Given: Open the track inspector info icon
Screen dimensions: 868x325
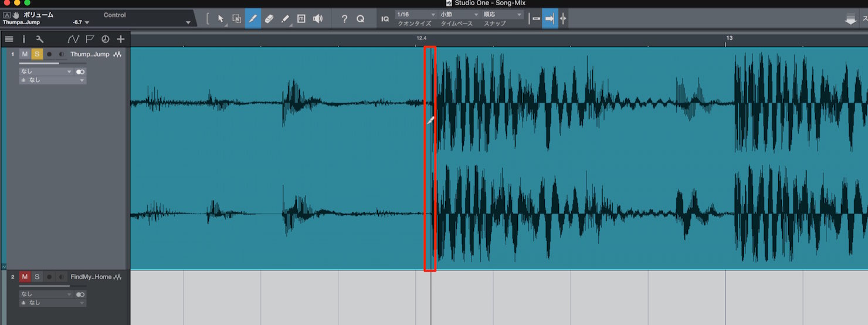Looking at the screenshot, I should pyautogui.click(x=24, y=39).
